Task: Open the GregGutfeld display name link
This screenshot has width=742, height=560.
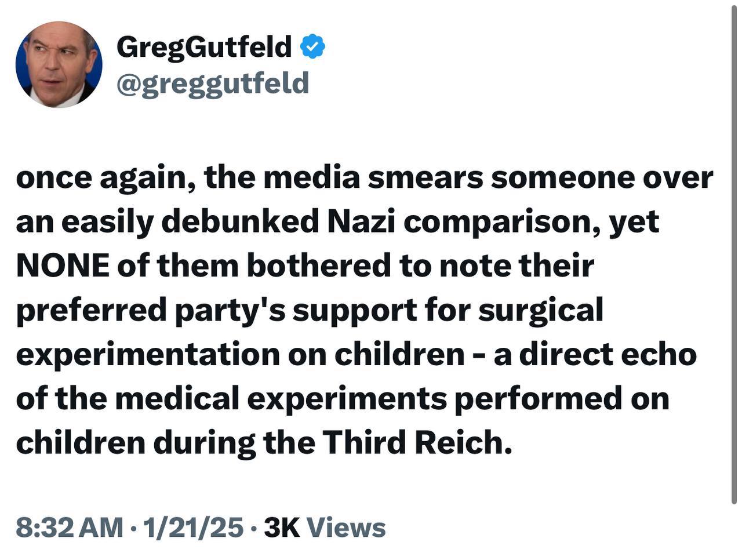Action: [x=204, y=47]
